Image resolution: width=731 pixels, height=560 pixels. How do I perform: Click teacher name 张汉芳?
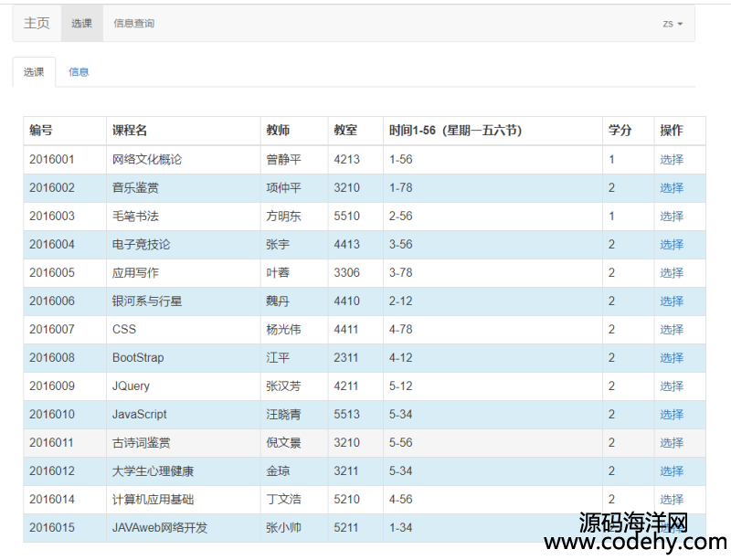click(x=283, y=386)
